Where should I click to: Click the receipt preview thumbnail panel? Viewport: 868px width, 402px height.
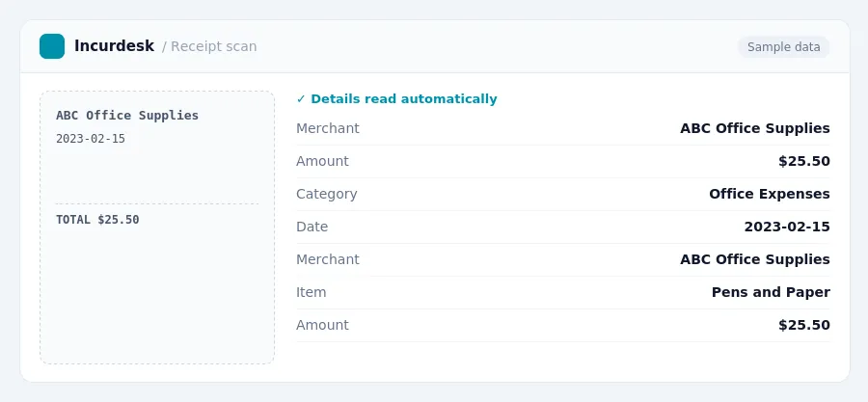tap(157, 228)
